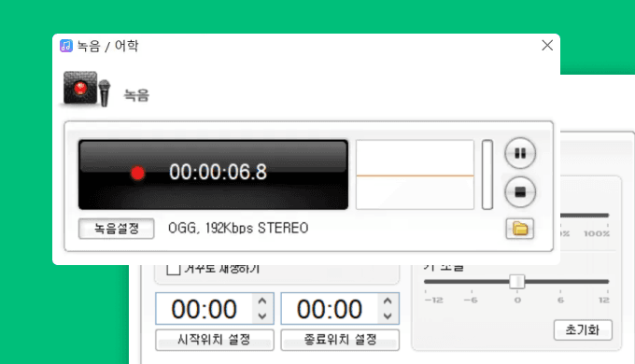Stop the recording with the stop button
This screenshot has height=364, width=635.
pyautogui.click(x=520, y=192)
